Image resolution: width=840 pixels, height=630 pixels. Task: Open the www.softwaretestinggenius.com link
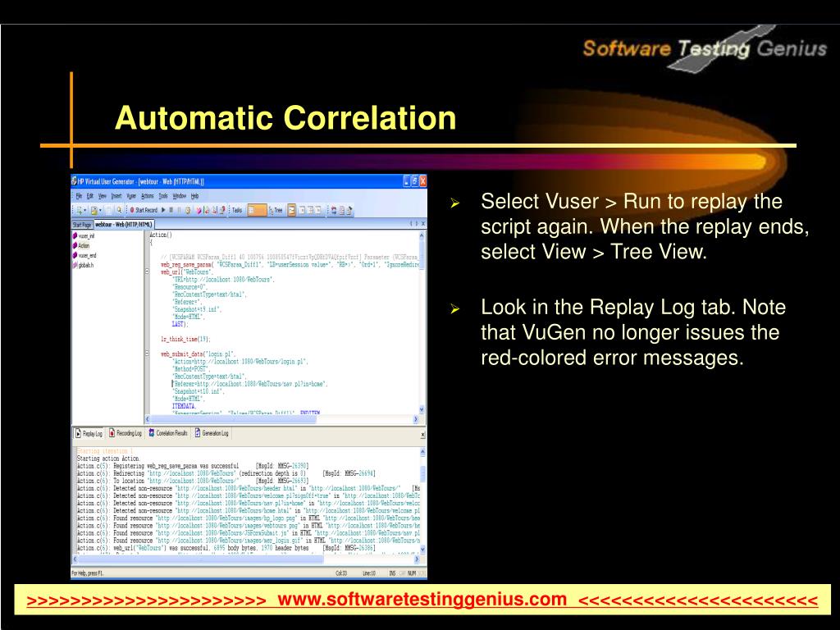[x=422, y=599]
